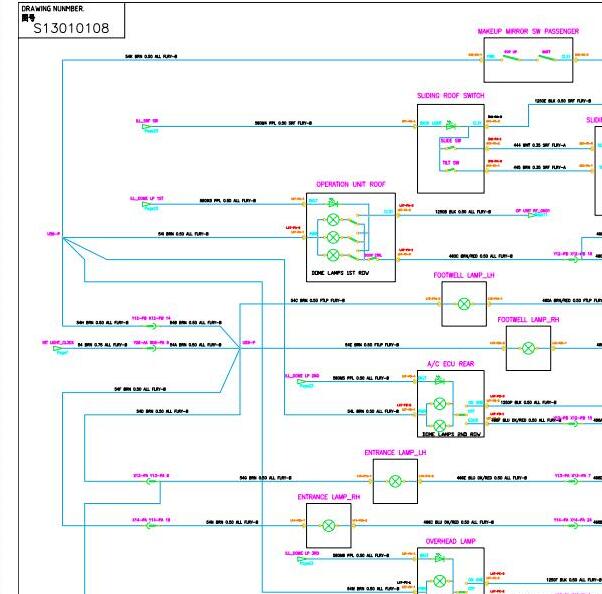Click wire label 444 WHT 0.35 SRF FLRY-A
Viewport: 602px width, 594px height.
[539, 145]
